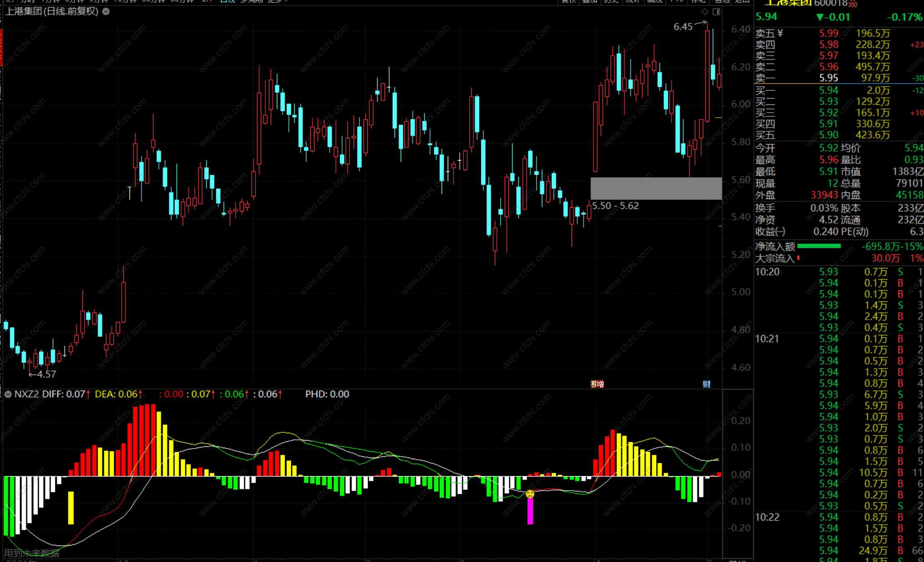The image size is (924, 562).
Task: Click the 用到未来数据 warning text
Action: (32, 553)
